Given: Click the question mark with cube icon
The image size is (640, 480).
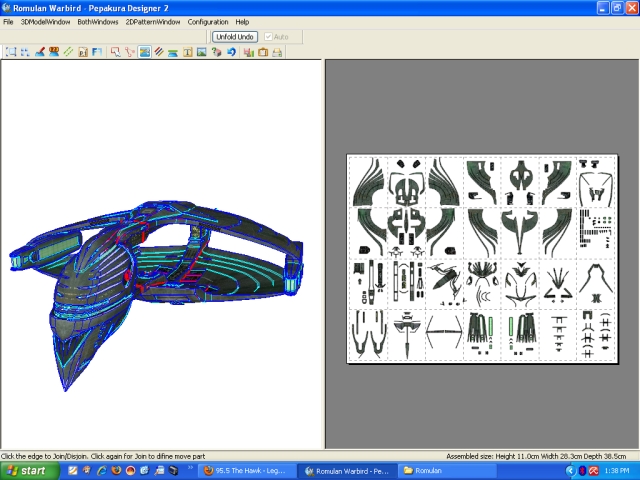Looking at the screenshot, I should (x=216, y=52).
